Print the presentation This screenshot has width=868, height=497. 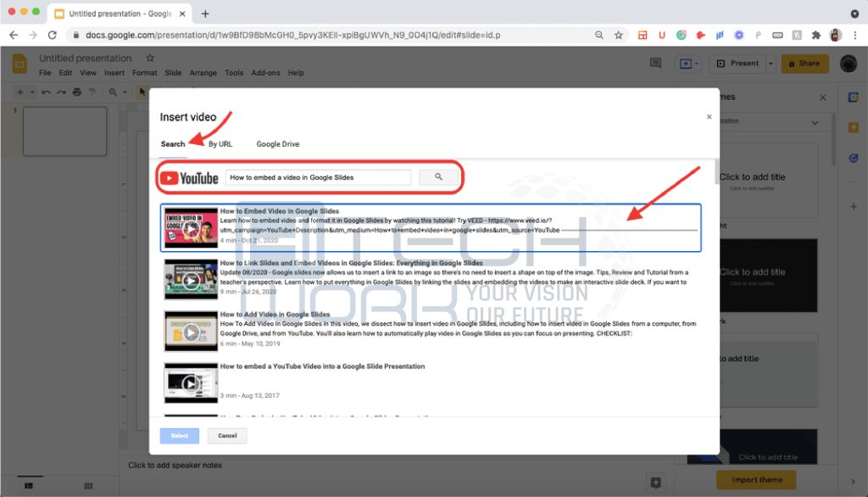(x=77, y=92)
